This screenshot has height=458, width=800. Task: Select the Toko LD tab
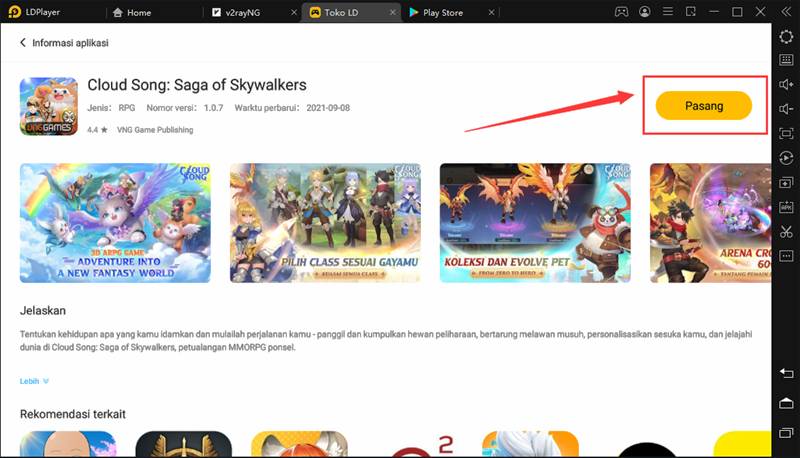coord(335,12)
